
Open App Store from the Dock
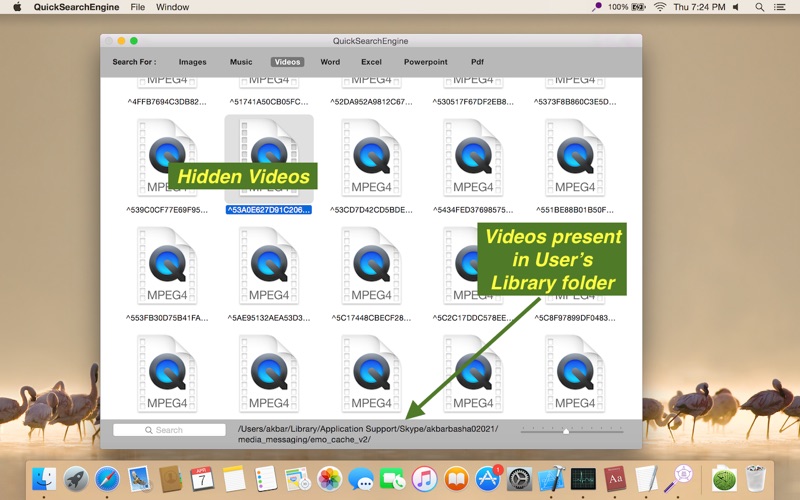(x=488, y=480)
